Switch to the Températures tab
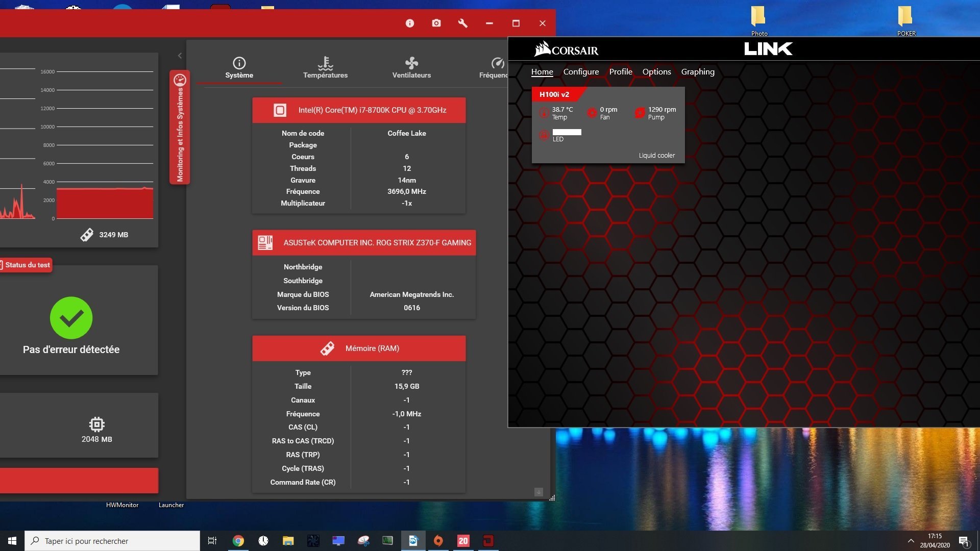The width and height of the screenshot is (980, 551). 325,68
